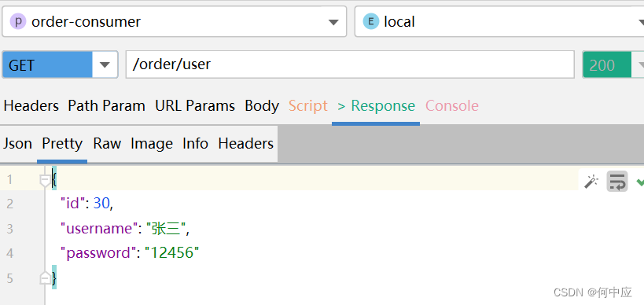Click the value 30 in response
The width and height of the screenshot is (644, 305).
pyautogui.click(x=101, y=203)
